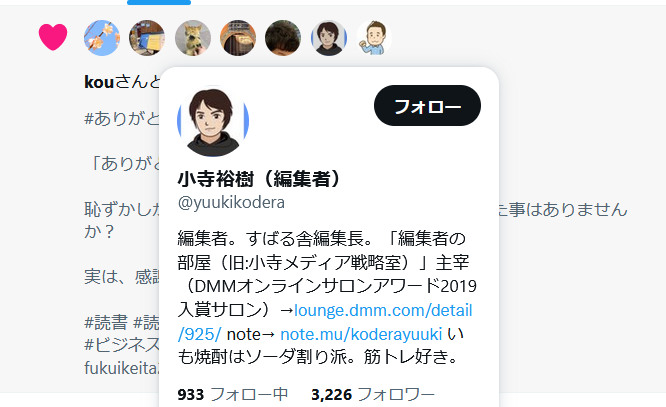
Task: Open the cherry blossom avatar profile
Action: click(102, 38)
